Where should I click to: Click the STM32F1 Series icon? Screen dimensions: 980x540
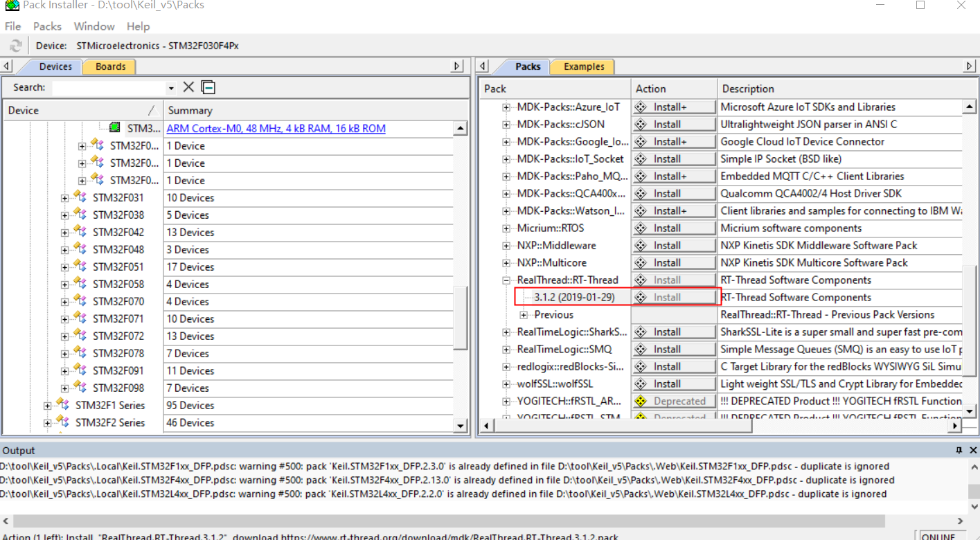coord(63,405)
